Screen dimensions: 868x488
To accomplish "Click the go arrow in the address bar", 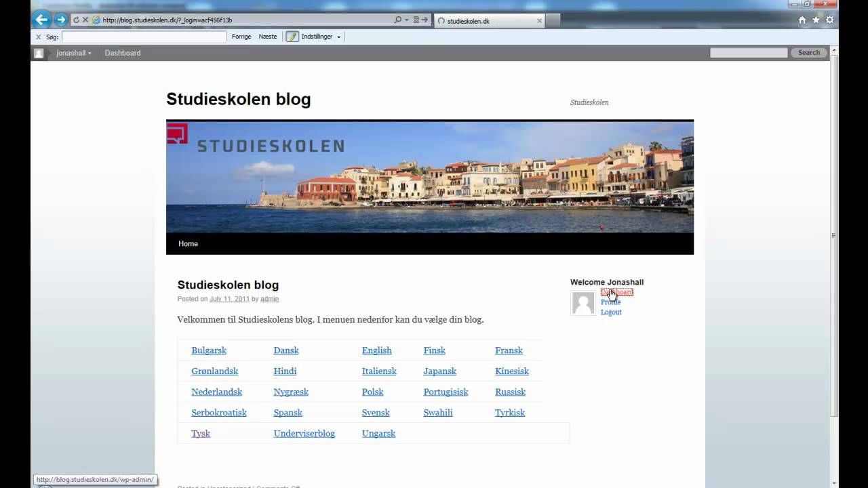I will [425, 20].
